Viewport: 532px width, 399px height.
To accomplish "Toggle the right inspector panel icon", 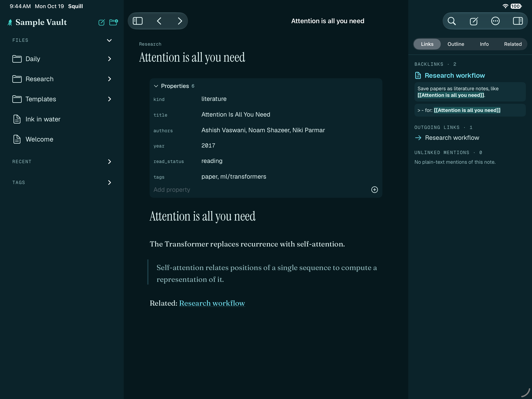I will pos(518,21).
